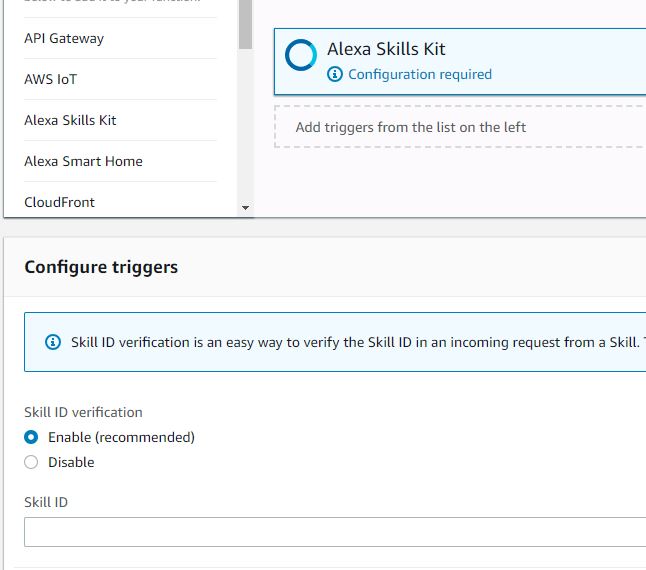Click Configure triggers heading
Image resolution: width=646 pixels, height=570 pixels.
101,267
